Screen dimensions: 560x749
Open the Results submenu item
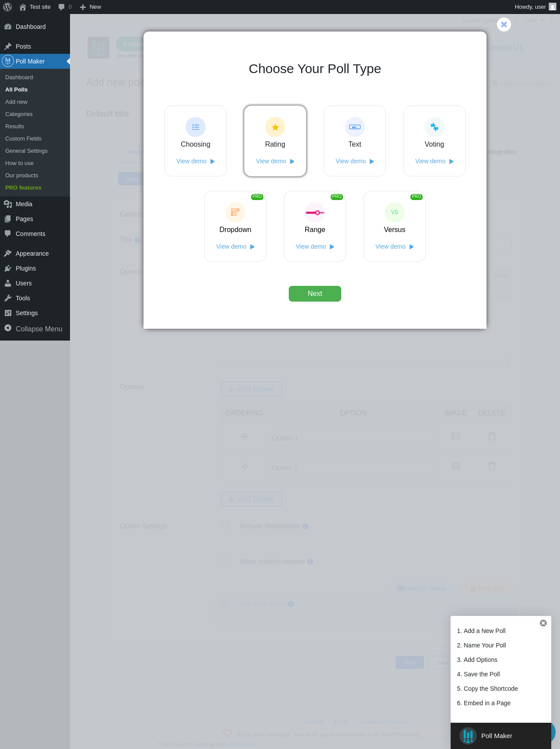pos(15,126)
